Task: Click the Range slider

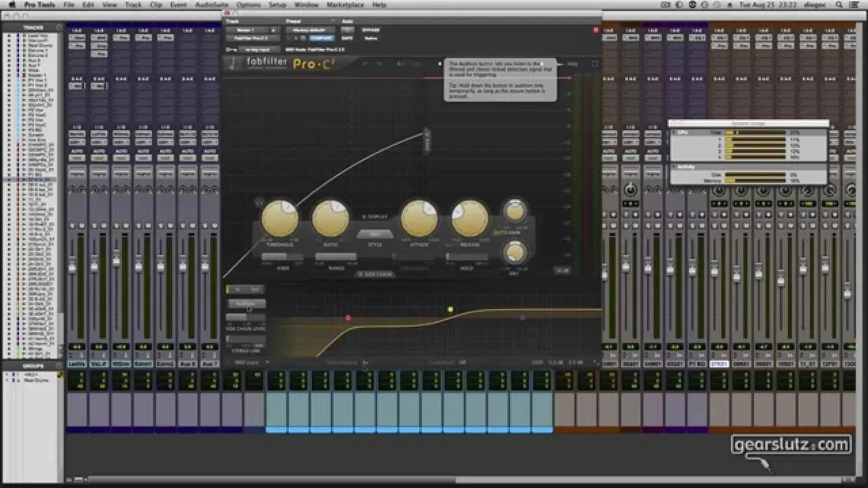Action: point(336,257)
